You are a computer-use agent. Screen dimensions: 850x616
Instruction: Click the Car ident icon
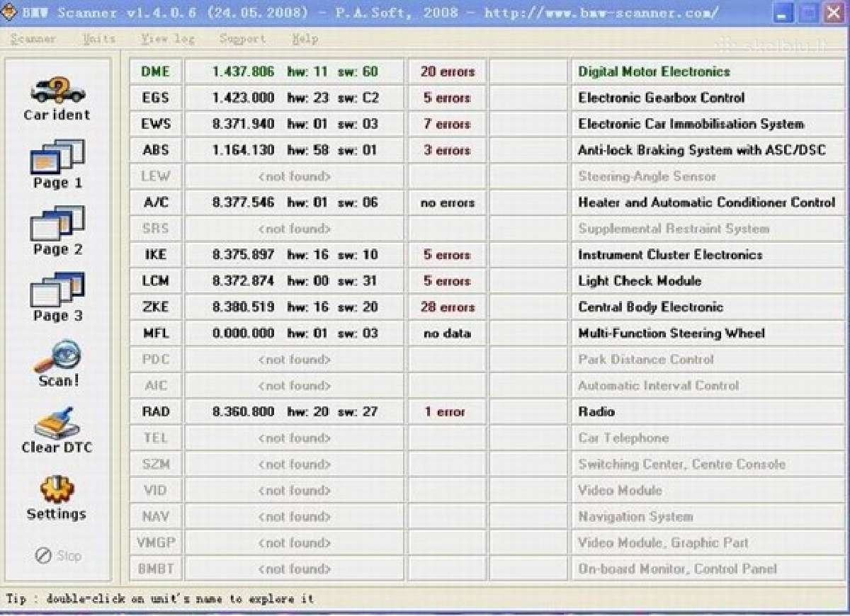click(x=57, y=91)
